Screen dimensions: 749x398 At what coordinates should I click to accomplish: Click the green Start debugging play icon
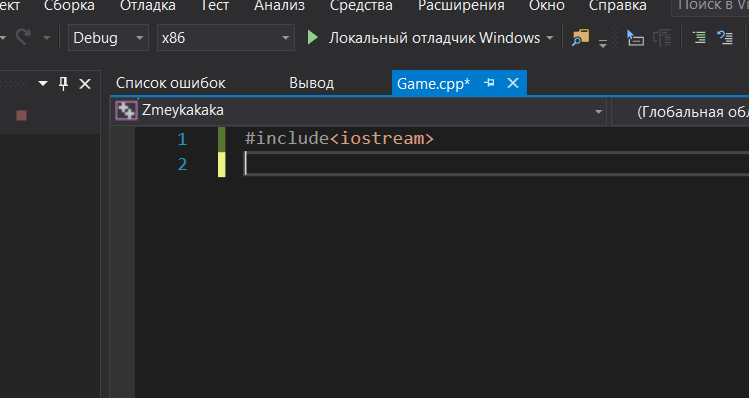(312, 37)
